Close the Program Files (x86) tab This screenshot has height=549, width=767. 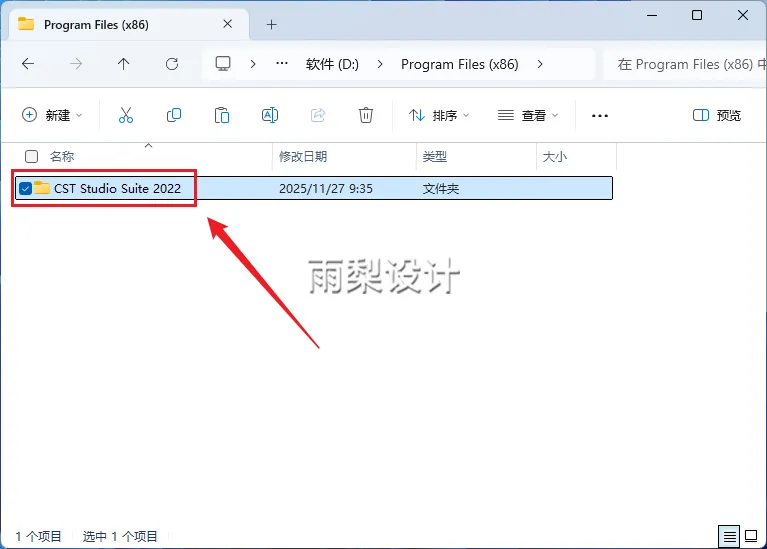[x=227, y=24]
